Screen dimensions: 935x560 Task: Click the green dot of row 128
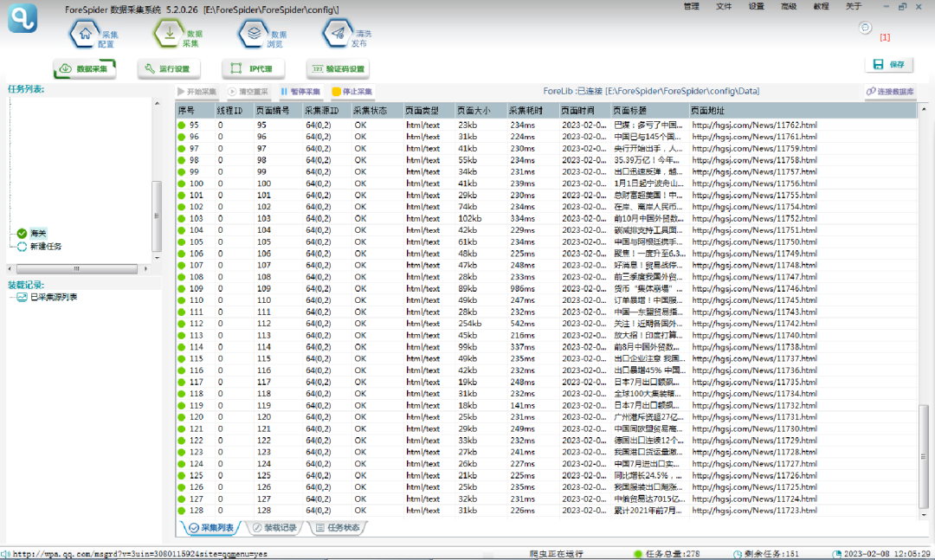coord(182,511)
